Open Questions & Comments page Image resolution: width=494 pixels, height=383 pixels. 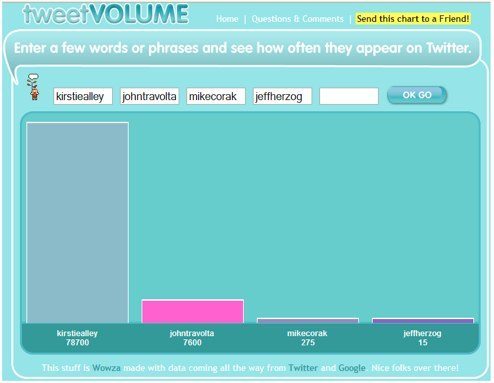click(297, 19)
